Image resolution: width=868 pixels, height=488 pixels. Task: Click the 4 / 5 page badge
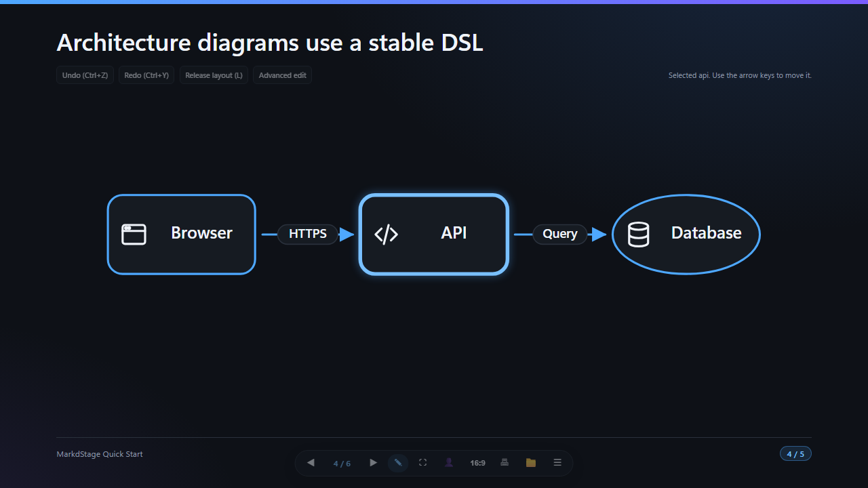[x=795, y=454]
